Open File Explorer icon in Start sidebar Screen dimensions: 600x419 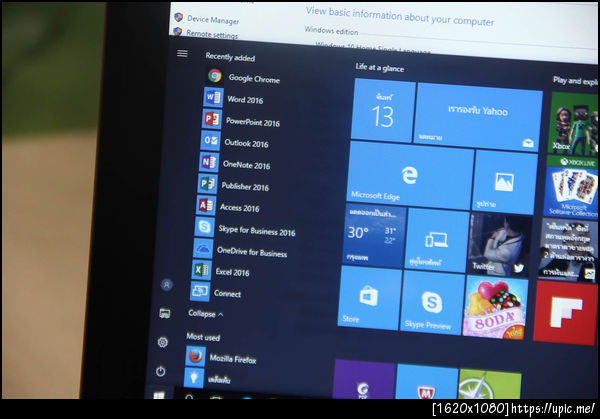[x=165, y=313]
